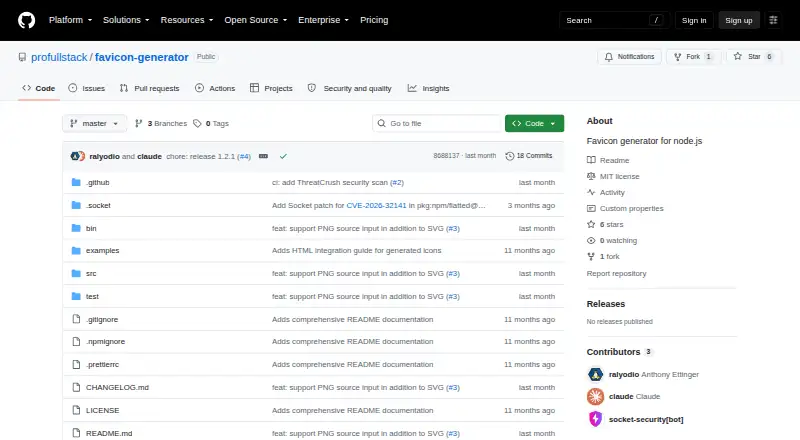Viewport: 800px width, 440px height.
Task: Expand the Solutions menu
Action: coord(126,20)
